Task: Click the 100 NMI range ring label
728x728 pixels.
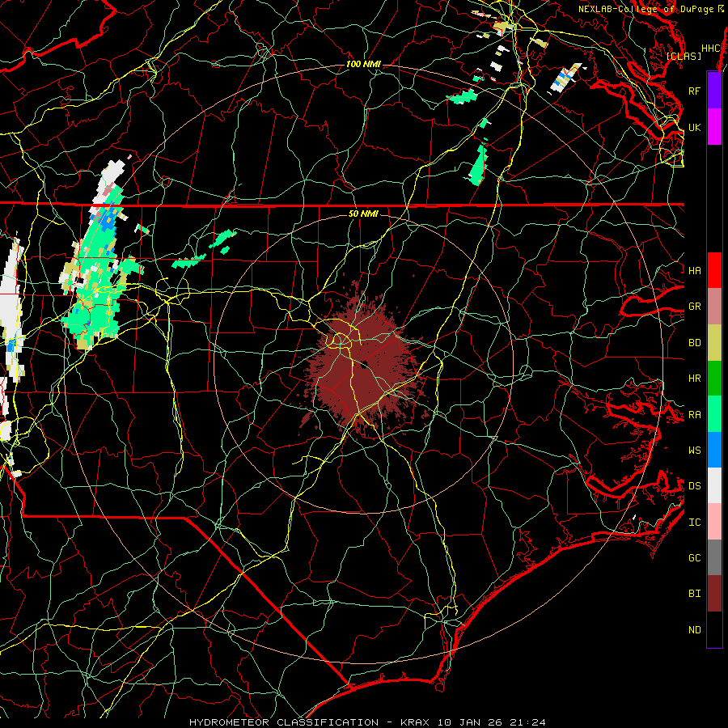Action: 363,64
